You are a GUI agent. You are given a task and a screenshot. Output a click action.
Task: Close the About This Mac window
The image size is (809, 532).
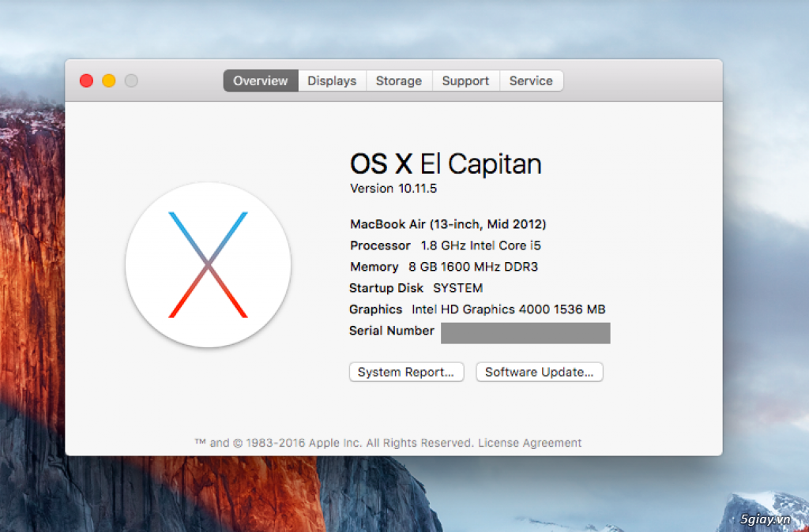pos(86,81)
